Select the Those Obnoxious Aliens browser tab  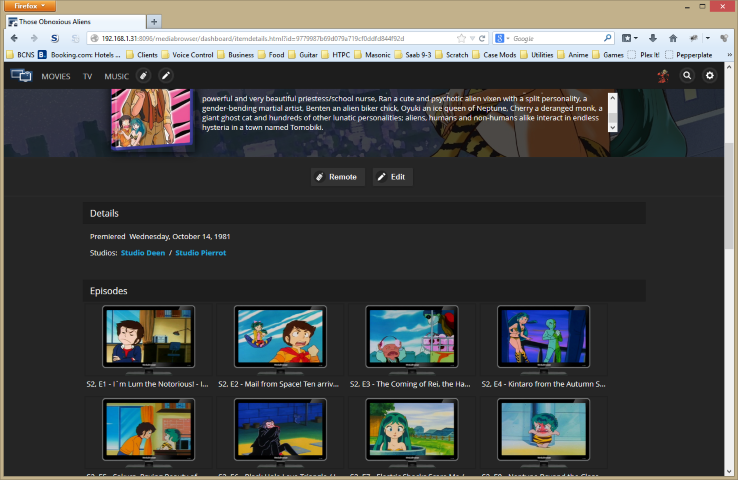point(76,22)
